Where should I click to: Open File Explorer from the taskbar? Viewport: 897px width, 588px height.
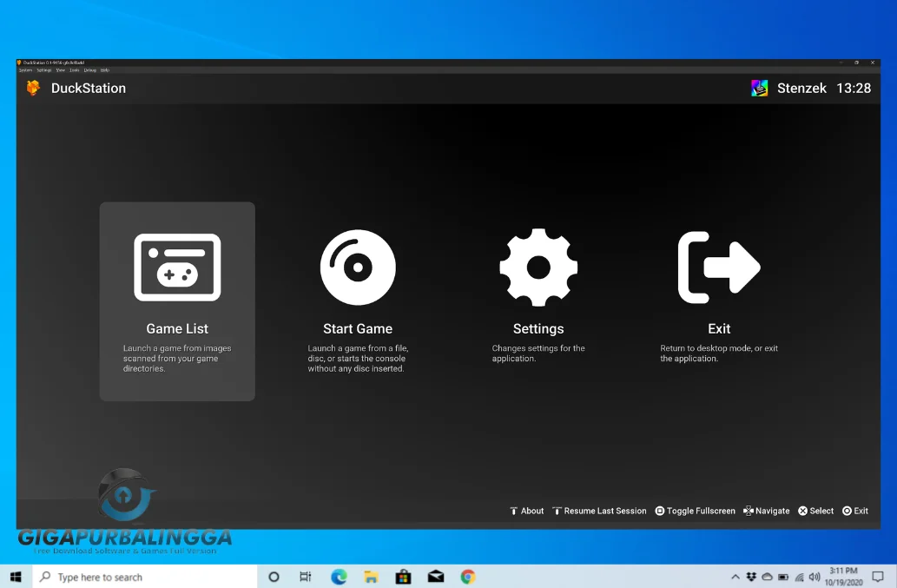click(x=372, y=577)
